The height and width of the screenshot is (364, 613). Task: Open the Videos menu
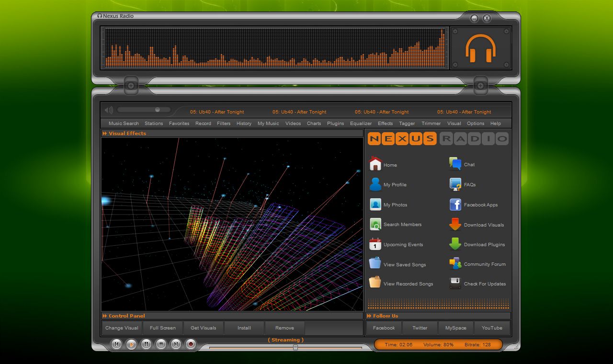coord(293,124)
